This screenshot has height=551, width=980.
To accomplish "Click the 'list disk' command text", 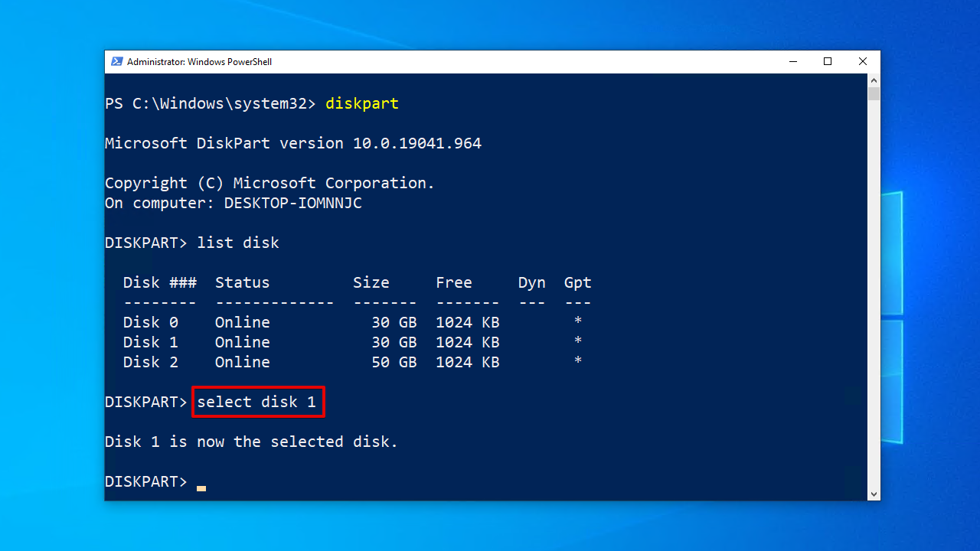I will pyautogui.click(x=238, y=243).
